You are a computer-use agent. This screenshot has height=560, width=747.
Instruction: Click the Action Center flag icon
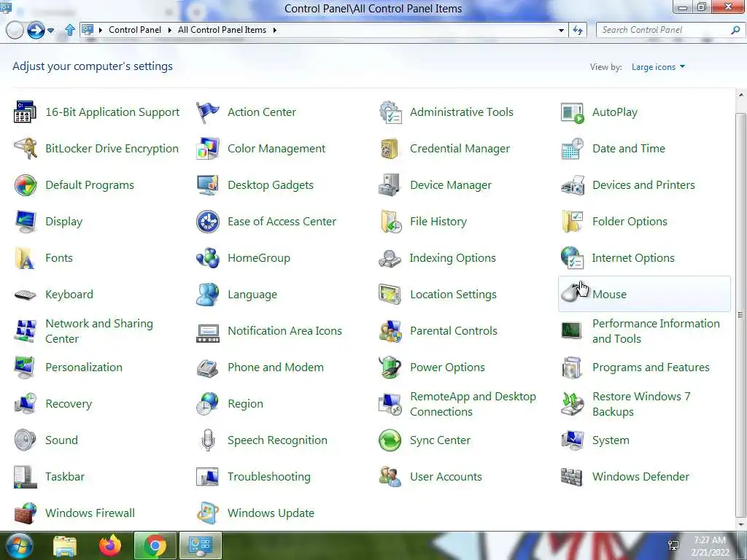click(x=208, y=112)
